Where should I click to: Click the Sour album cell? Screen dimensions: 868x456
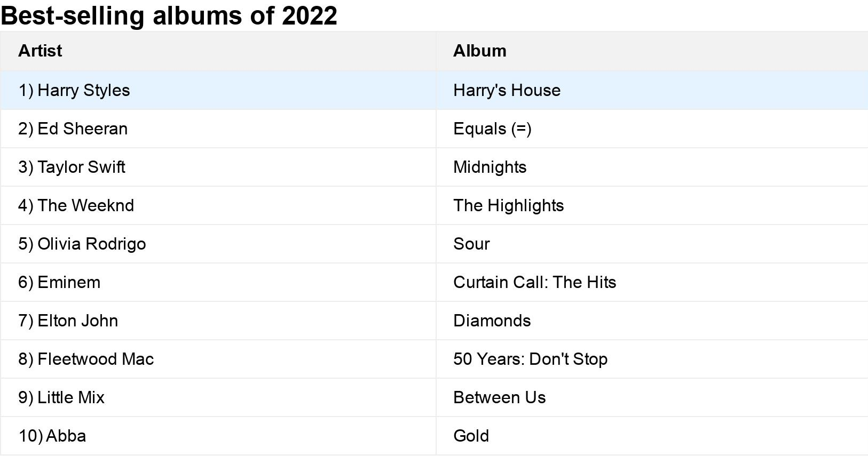click(x=471, y=244)
